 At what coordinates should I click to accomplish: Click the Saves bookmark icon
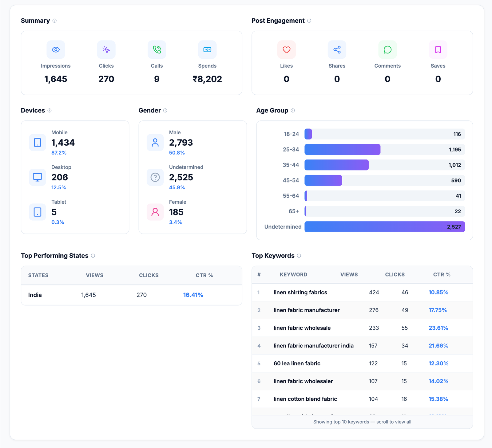[438, 49]
